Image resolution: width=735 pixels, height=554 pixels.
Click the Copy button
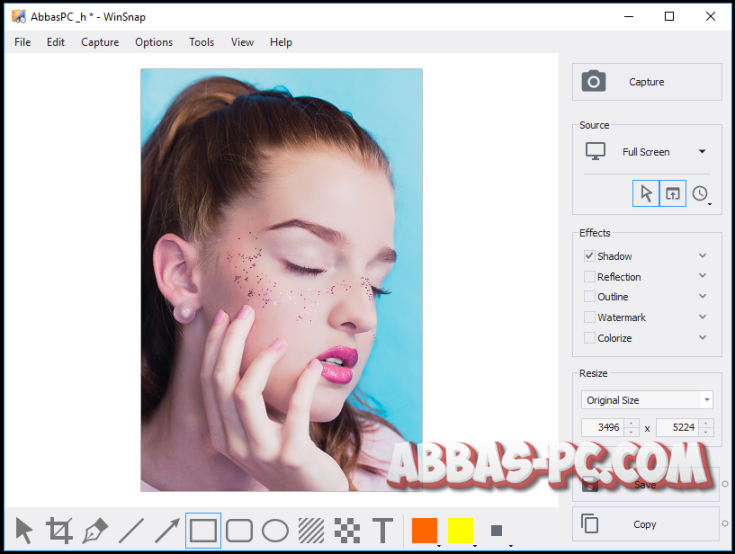(646, 524)
